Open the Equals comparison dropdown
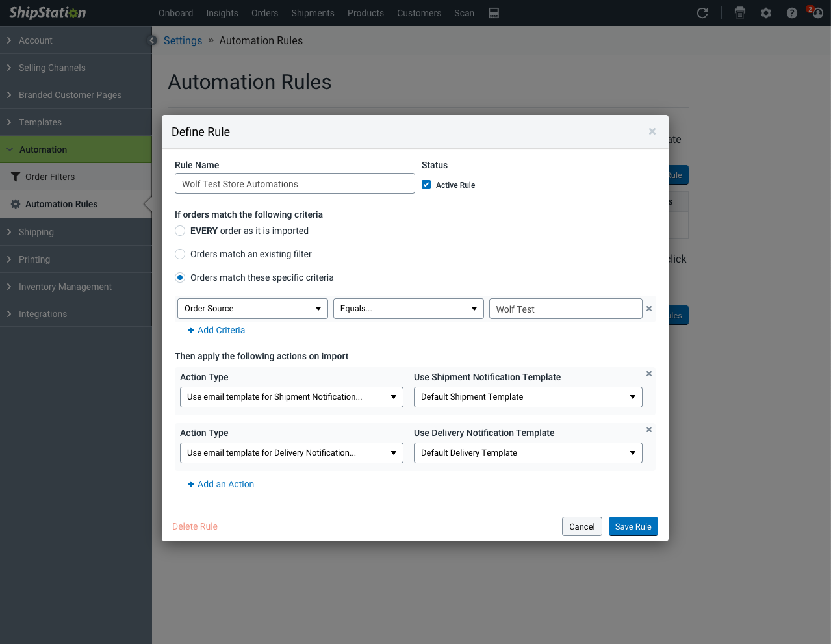The width and height of the screenshot is (831, 644). click(x=408, y=309)
